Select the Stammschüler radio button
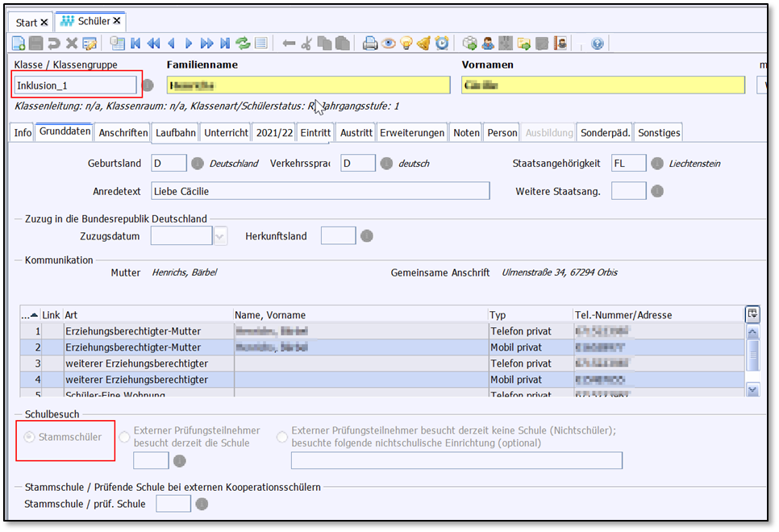 30,437
